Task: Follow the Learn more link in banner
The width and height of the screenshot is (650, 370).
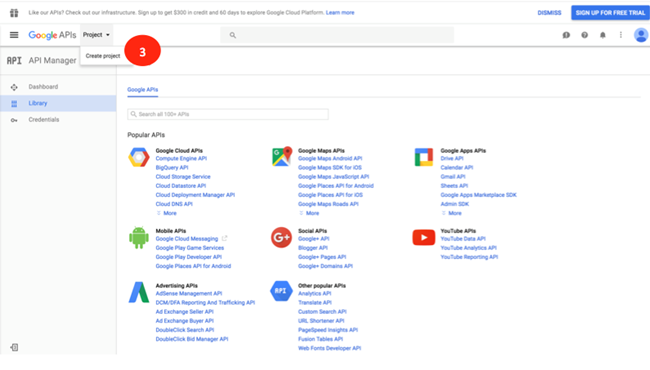Action: pyautogui.click(x=340, y=13)
